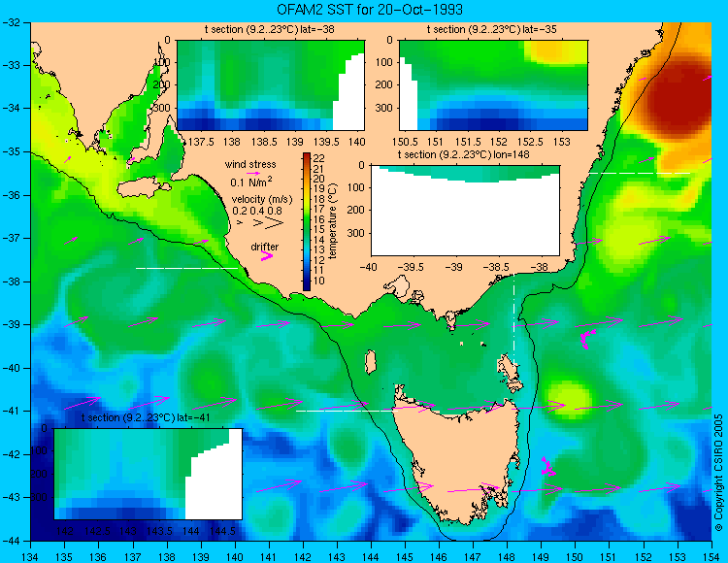Viewport: 728px width, 563px height.
Task: Click the dark red top of the color bar
Action: [x=307, y=156]
